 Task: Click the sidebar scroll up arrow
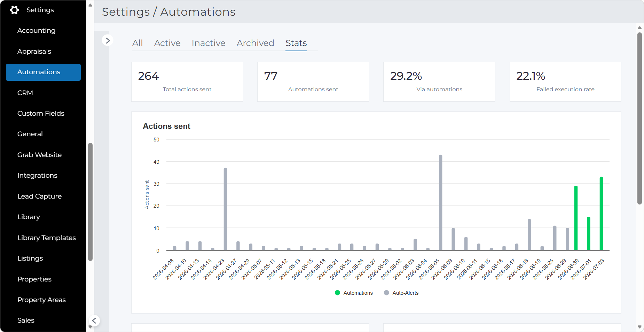pyautogui.click(x=90, y=5)
